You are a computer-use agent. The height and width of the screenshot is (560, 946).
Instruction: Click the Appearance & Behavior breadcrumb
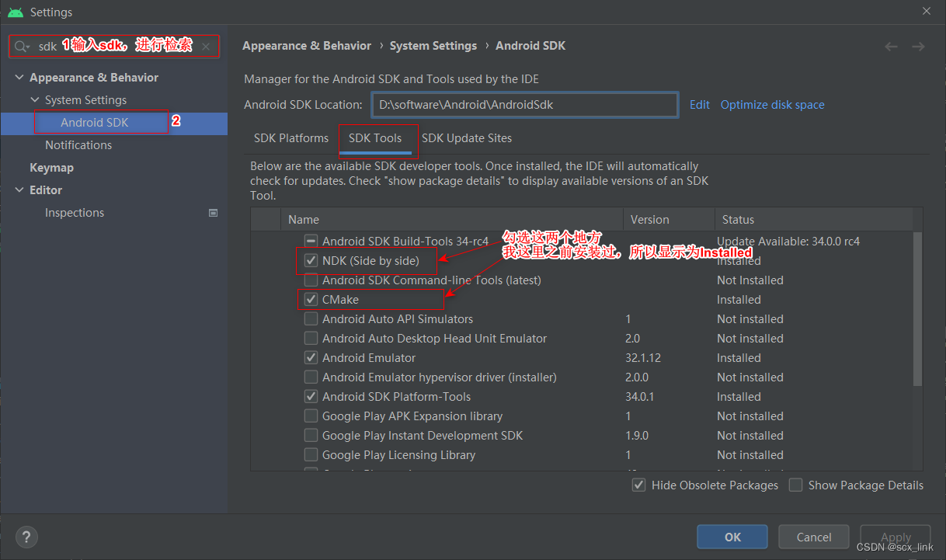click(x=307, y=46)
